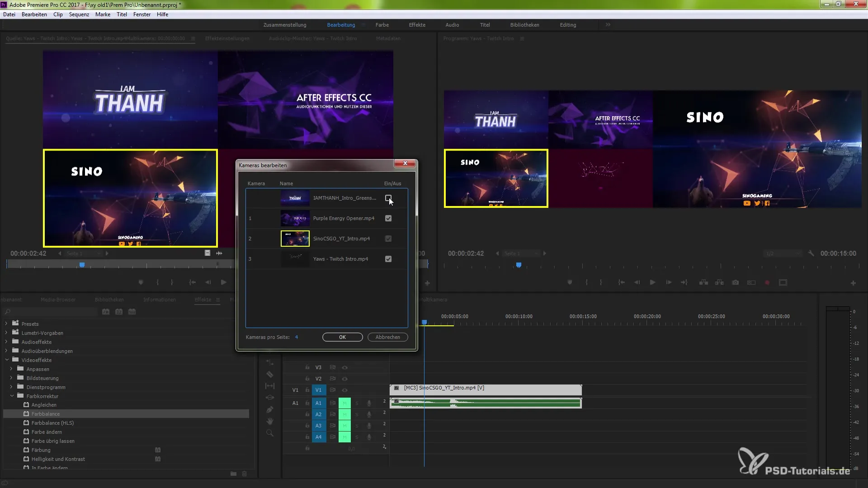Viewport: 868px width, 488px height.
Task: Switch to the Audio workspace
Action: pos(452,25)
